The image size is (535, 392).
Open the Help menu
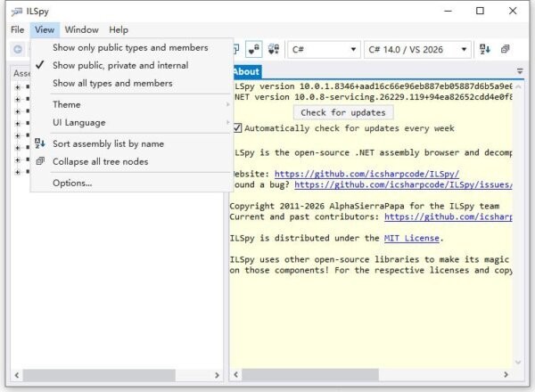coord(119,30)
